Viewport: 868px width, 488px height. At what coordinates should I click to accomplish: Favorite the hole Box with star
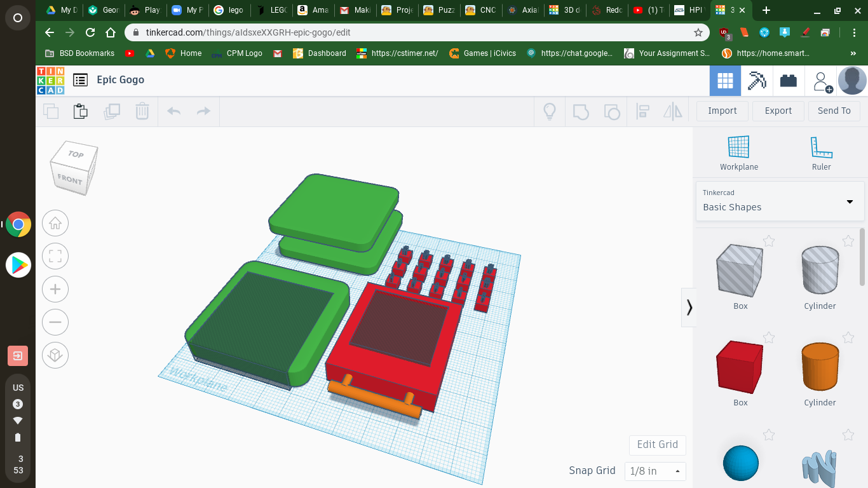769,241
